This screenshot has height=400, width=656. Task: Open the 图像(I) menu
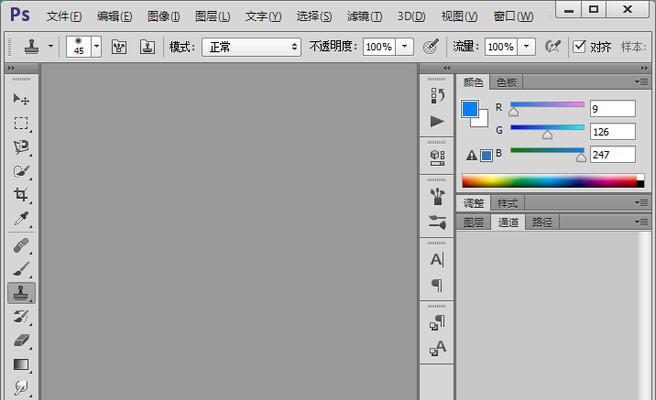tap(164, 16)
